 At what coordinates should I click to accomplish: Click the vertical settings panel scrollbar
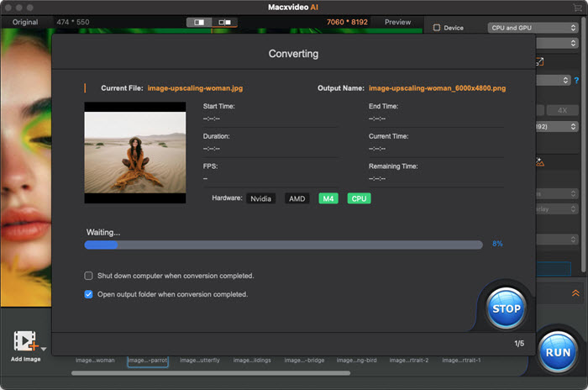tap(584, 145)
